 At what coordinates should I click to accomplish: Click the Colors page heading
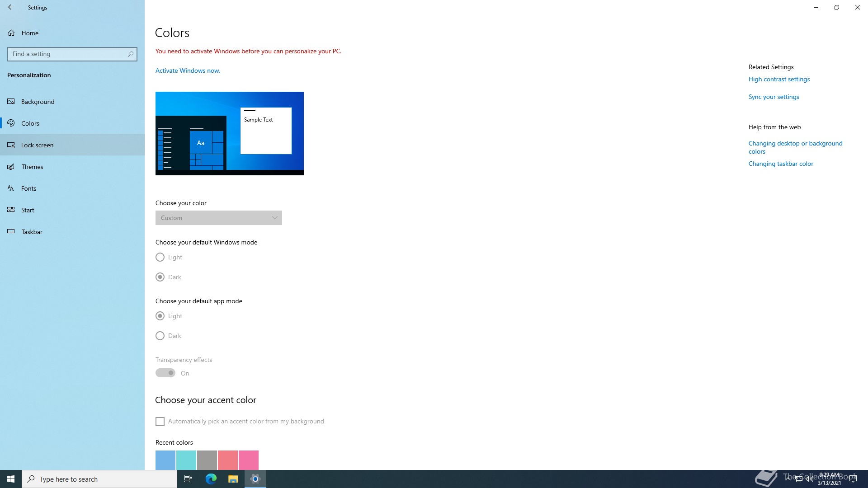click(x=172, y=33)
